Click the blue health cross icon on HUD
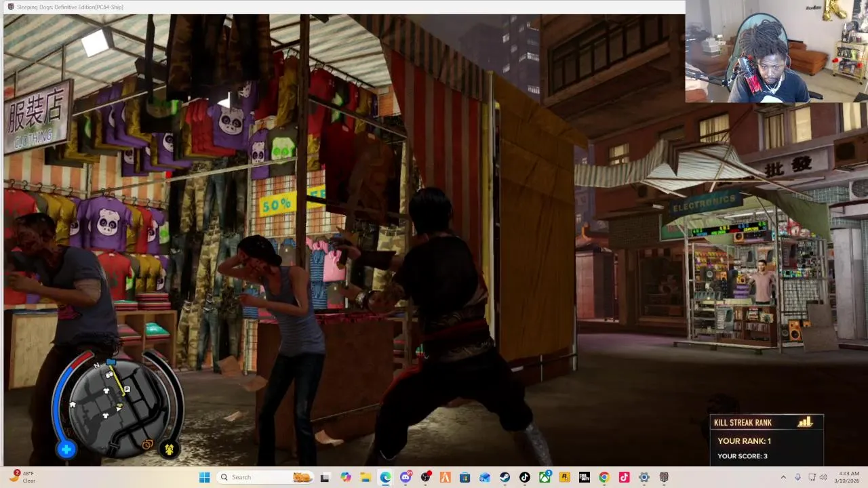Screen dimensions: 868x488 [x=66, y=449]
